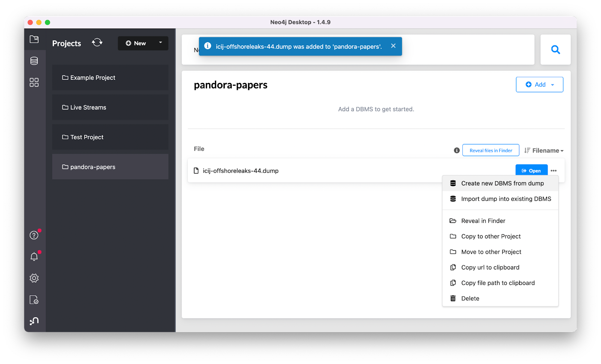Image resolution: width=601 pixels, height=364 pixels.
Task: Open the Help question mark icon
Action: [34, 235]
